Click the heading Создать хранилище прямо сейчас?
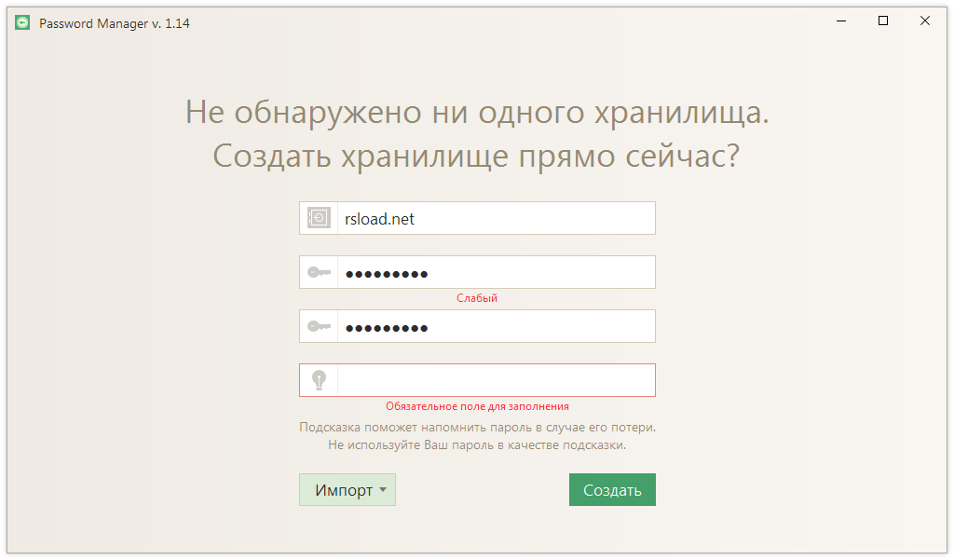This screenshot has width=954, height=560. [x=476, y=154]
